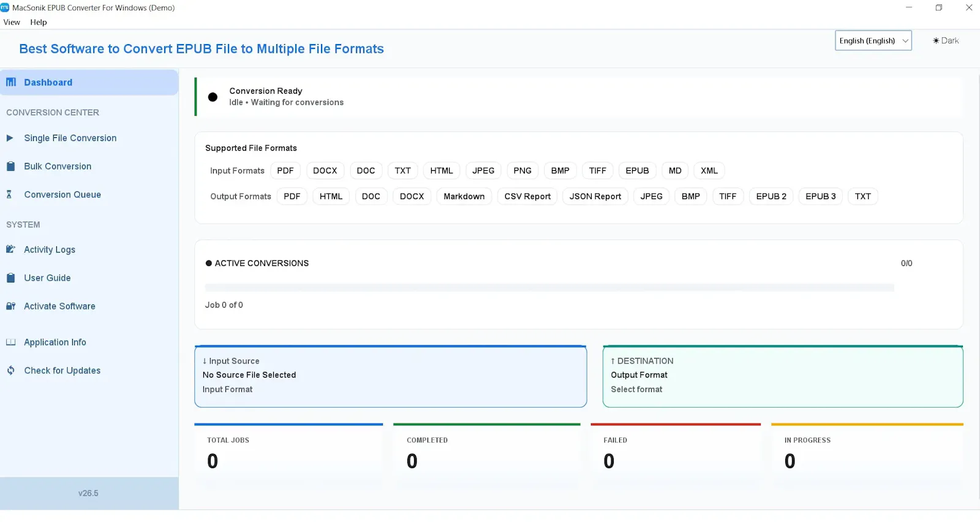The width and height of the screenshot is (980, 527).
Task: Click the PNG input format chip
Action: pos(522,170)
